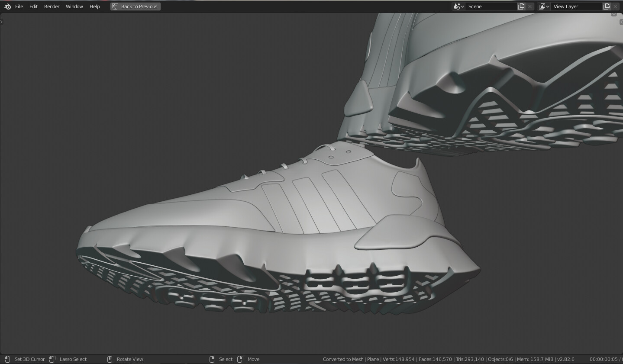Click the Rotate View mouse icon

[110, 359]
